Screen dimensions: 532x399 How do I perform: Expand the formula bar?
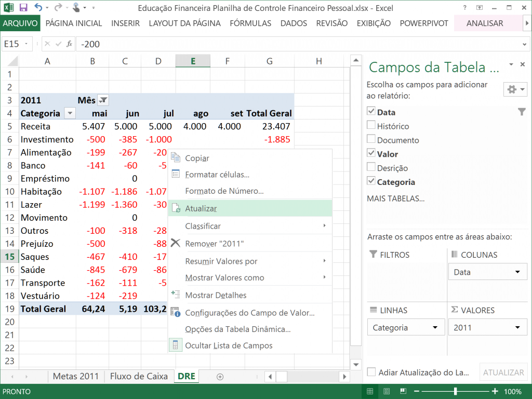[524, 44]
